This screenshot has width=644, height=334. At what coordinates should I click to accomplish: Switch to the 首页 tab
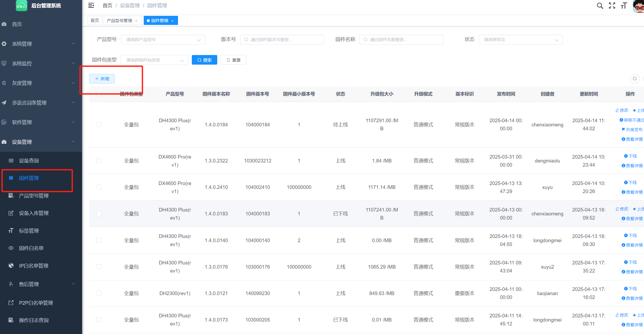[x=95, y=21]
